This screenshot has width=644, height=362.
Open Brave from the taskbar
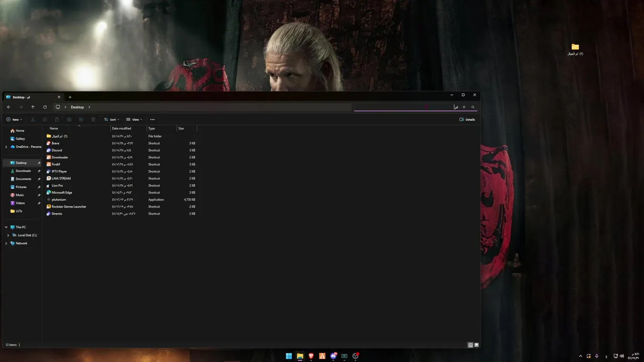click(311, 356)
